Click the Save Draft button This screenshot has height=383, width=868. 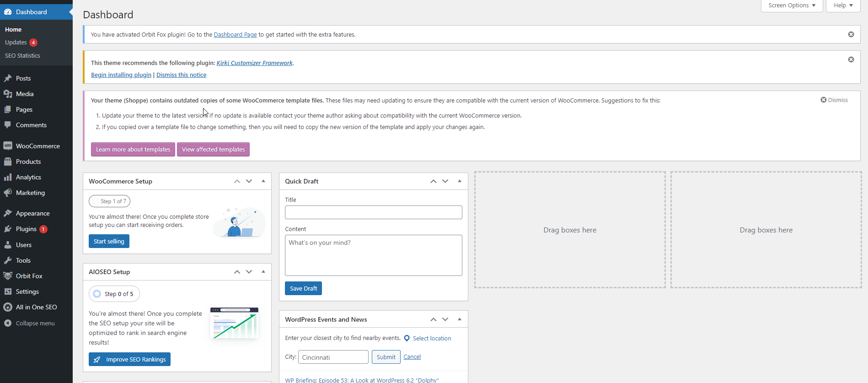303,289
